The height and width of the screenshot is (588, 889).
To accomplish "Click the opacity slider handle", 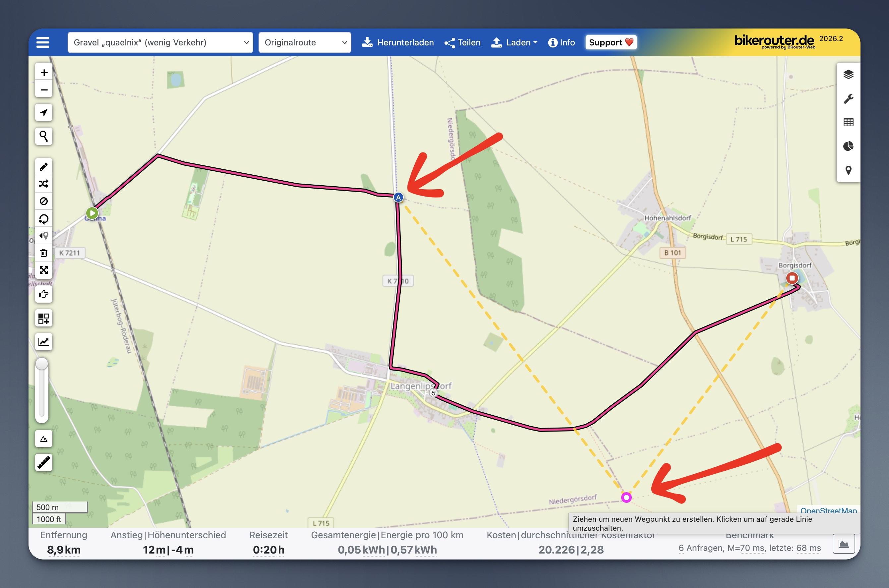I will point(42,364).
